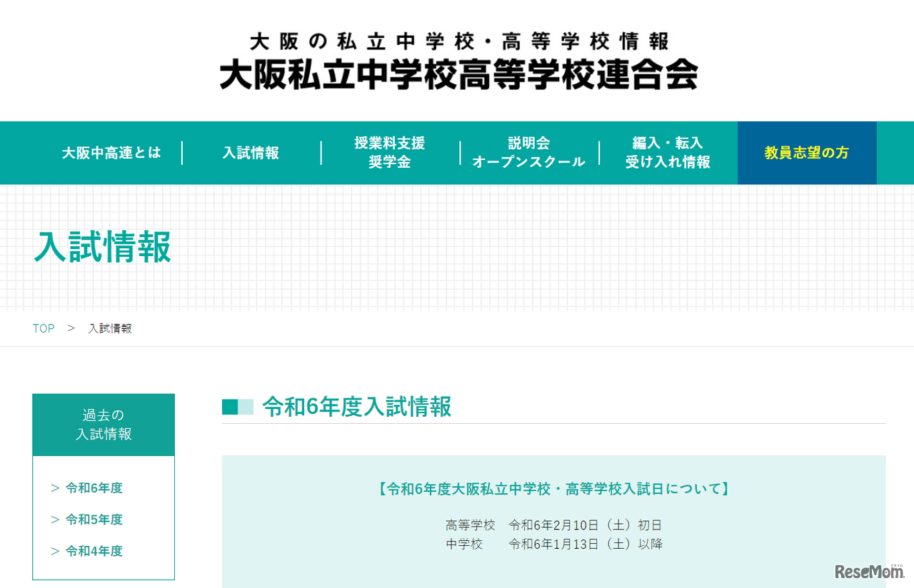Click the 高等学校 令和6年2月10日 exam date line
Screen dimensions: 914x588
click(553, 526)
